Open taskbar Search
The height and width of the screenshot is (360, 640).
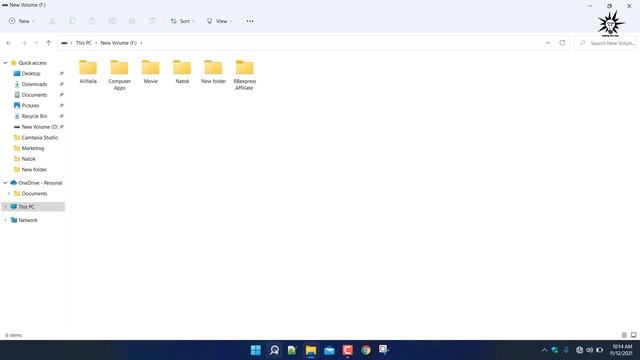tap(274, 350)
